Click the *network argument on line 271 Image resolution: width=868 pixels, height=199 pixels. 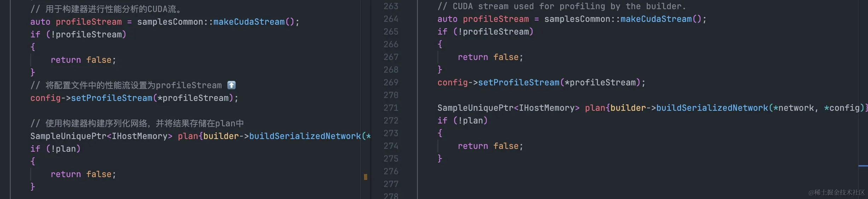click(x=793, y=108)
